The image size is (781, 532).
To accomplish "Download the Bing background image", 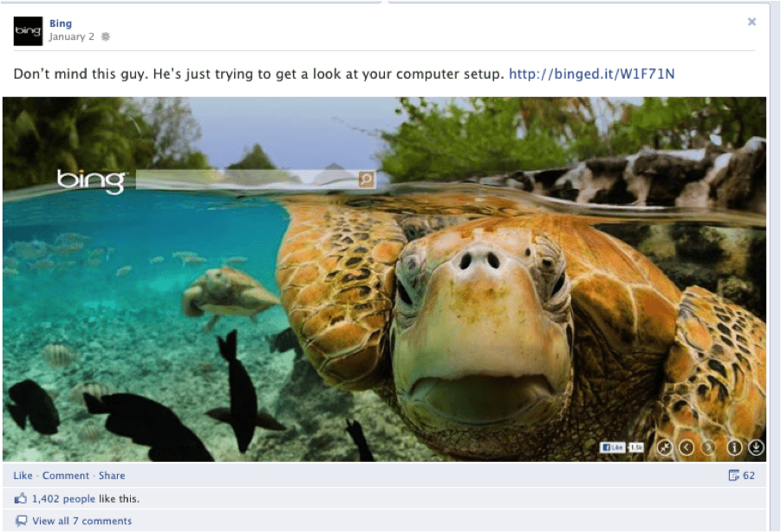I will click(x=756, y=447).
